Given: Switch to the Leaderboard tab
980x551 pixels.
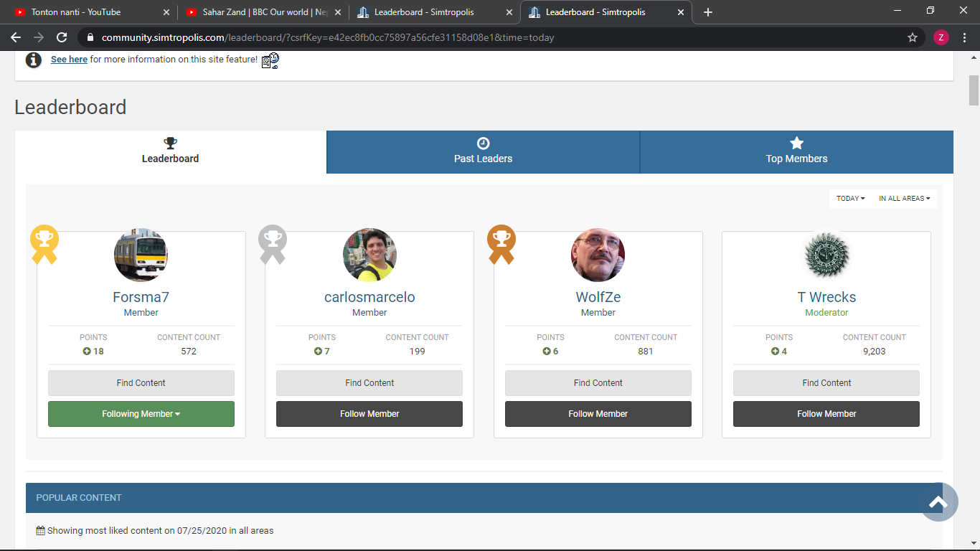Looking at the screenshot, I should [x=170, y=152].
